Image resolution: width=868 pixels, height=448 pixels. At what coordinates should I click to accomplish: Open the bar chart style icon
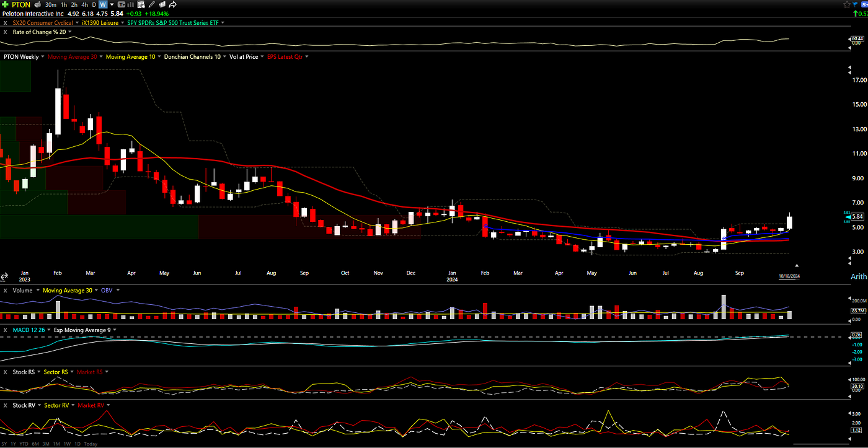(131, 4)
